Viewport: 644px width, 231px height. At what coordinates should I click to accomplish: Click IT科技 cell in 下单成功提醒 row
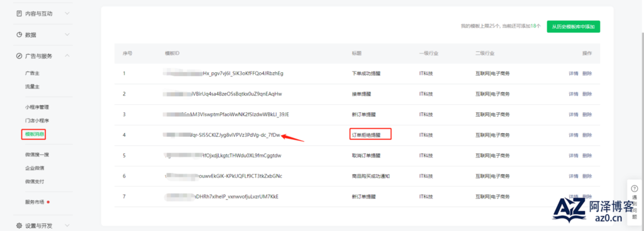point(426,73)
